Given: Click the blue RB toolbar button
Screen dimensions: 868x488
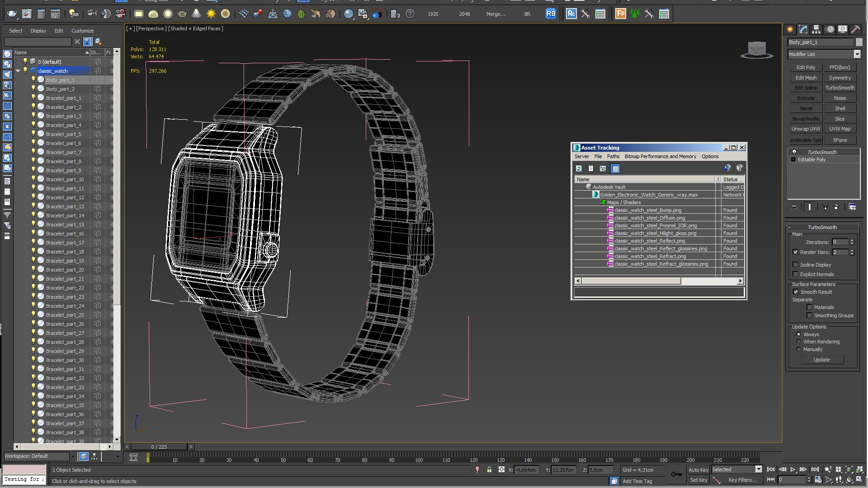Looking at the screenshot, I should 551,14.
